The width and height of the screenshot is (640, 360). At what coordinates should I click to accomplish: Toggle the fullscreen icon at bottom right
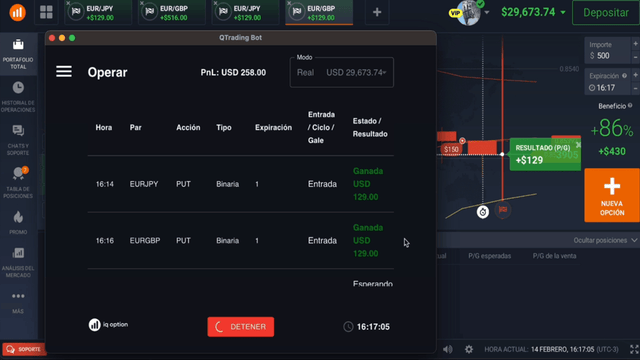(634, 349)
